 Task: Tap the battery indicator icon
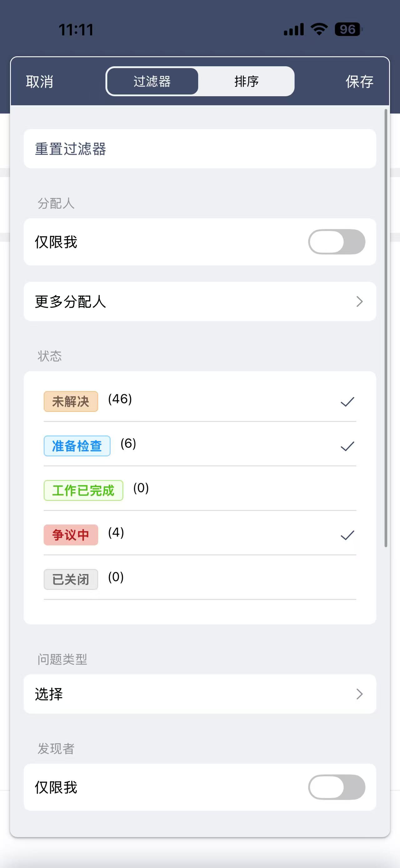coord(348,29)
